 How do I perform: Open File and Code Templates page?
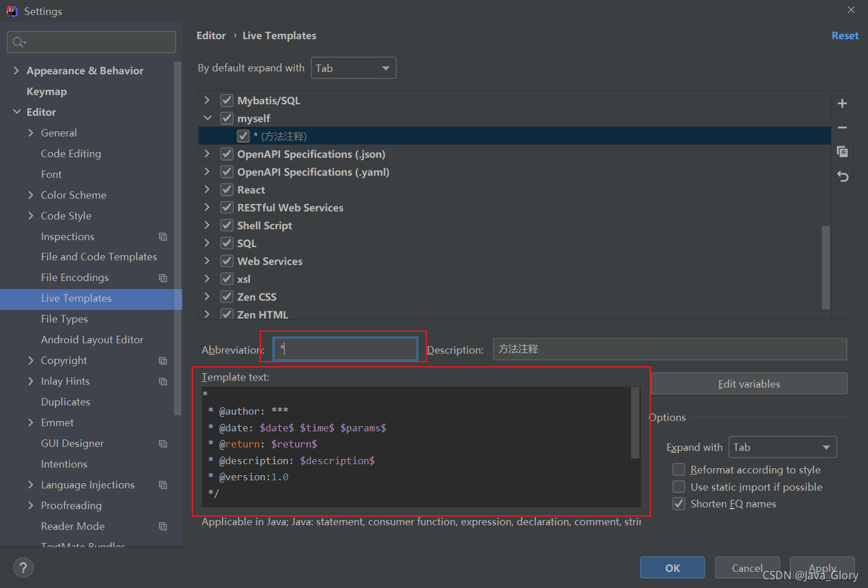click(99, 256)
